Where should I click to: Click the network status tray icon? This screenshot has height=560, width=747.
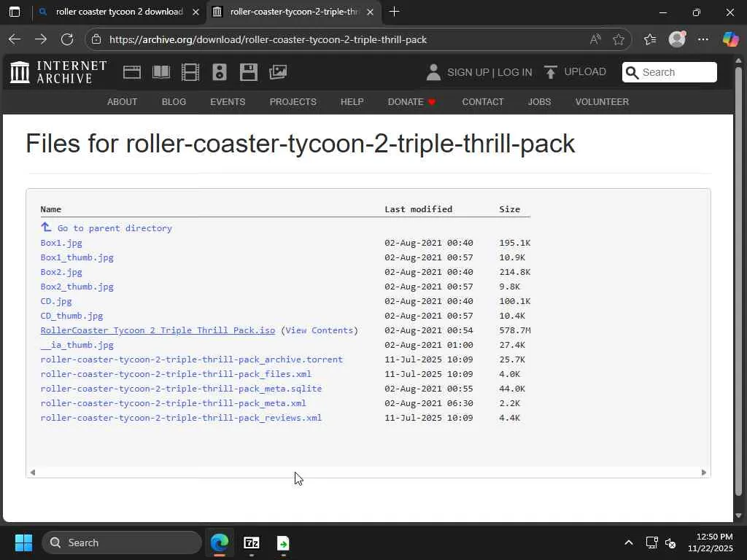651,542
